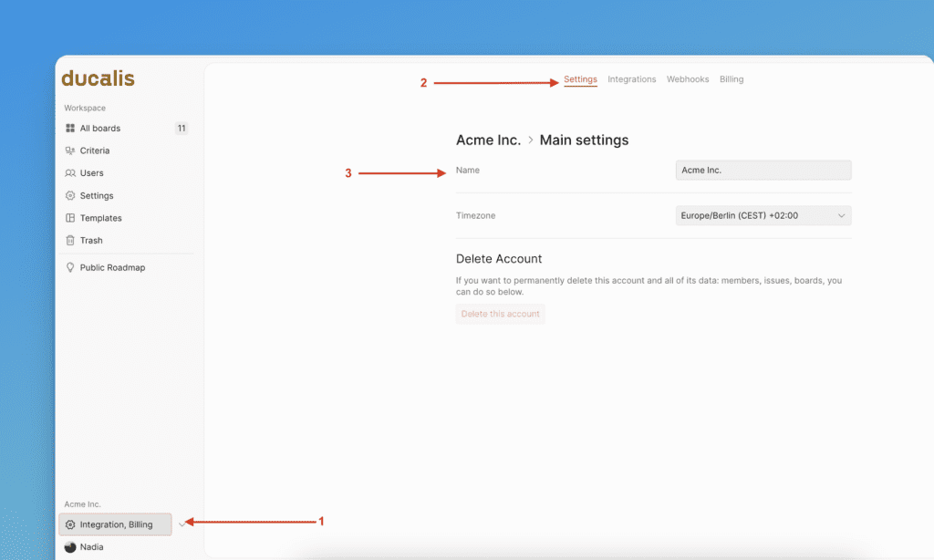Open the Timezone dropdown
Viewport: 934px width, 560px height.
pos(763,216)
